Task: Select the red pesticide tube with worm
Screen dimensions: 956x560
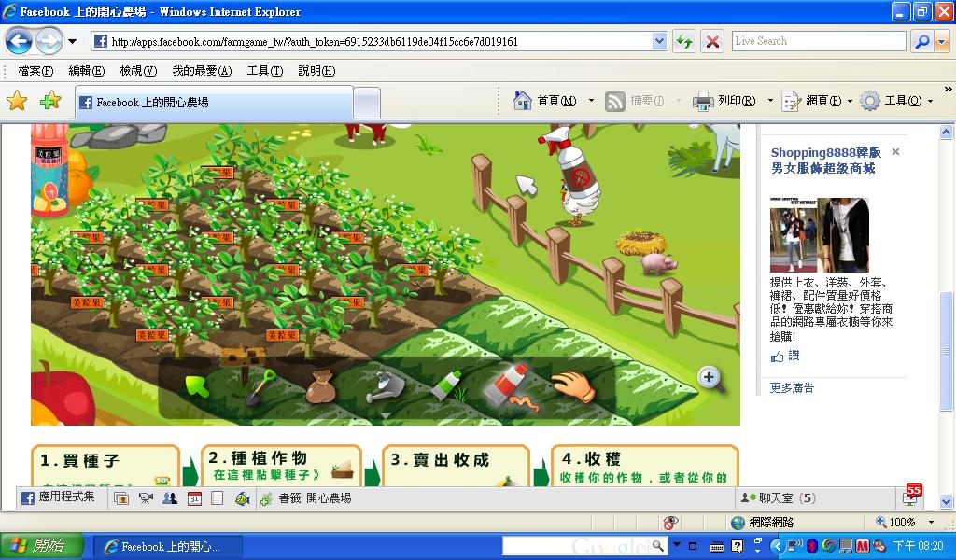Action: pos(512,385)
